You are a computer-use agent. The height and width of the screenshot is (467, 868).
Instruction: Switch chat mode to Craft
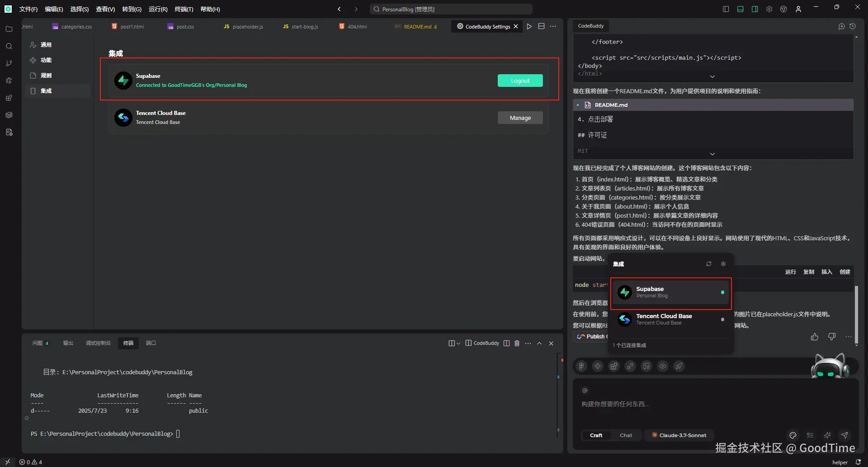point(596,435)
